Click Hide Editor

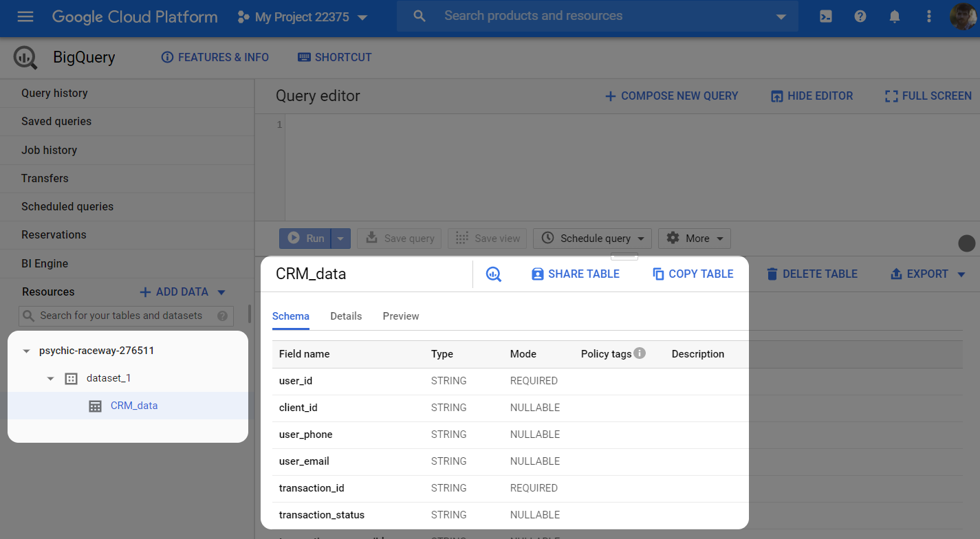pyautogui.click(x=812, y=96)
